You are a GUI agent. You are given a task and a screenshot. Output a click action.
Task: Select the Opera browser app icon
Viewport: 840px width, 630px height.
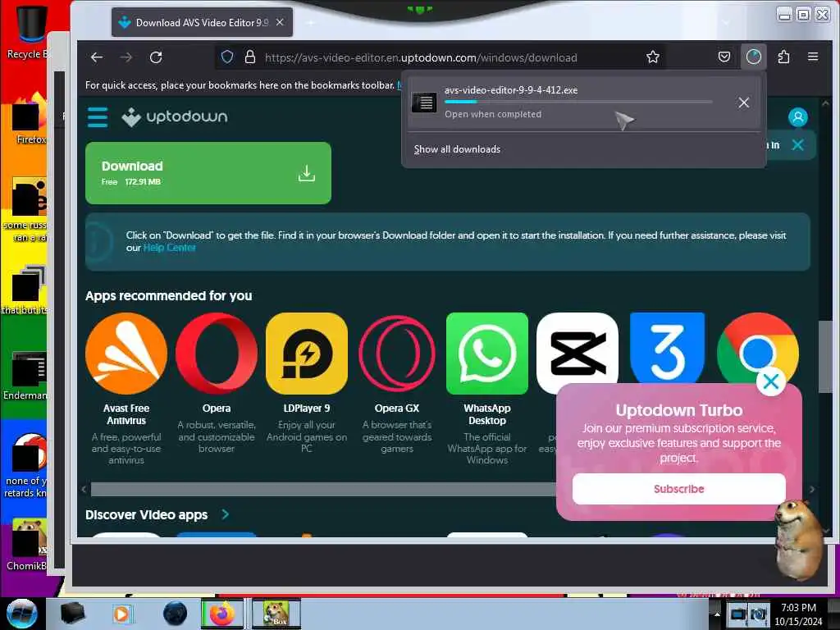(217, 354)
